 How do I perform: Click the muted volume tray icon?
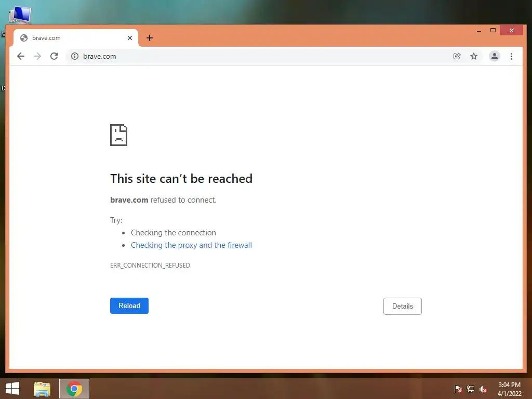[483, 389]
